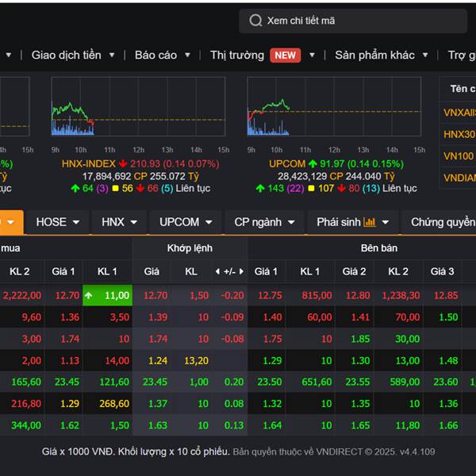The width and height of the screenshot is (476, 476).
Task: Select the HNX30 index row
Action: click(459, 134)
